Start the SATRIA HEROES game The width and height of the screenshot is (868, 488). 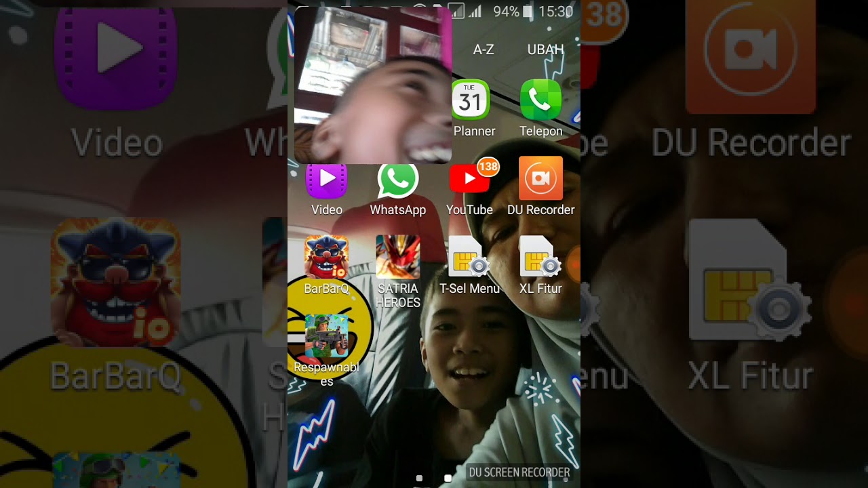pyautogui.click(x=398, y=257)
